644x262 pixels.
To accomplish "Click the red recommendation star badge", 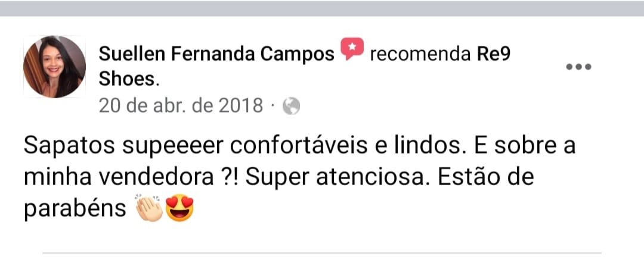I will 352,48.
